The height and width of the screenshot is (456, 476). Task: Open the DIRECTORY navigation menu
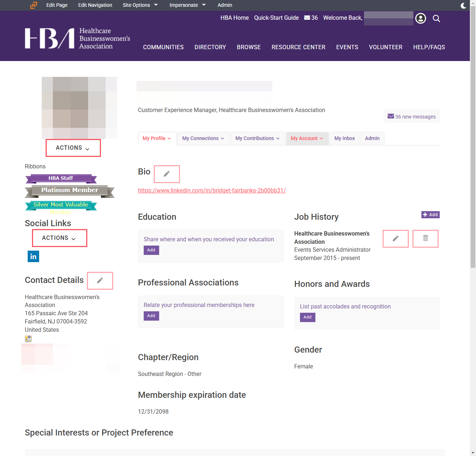coord(210,47)
